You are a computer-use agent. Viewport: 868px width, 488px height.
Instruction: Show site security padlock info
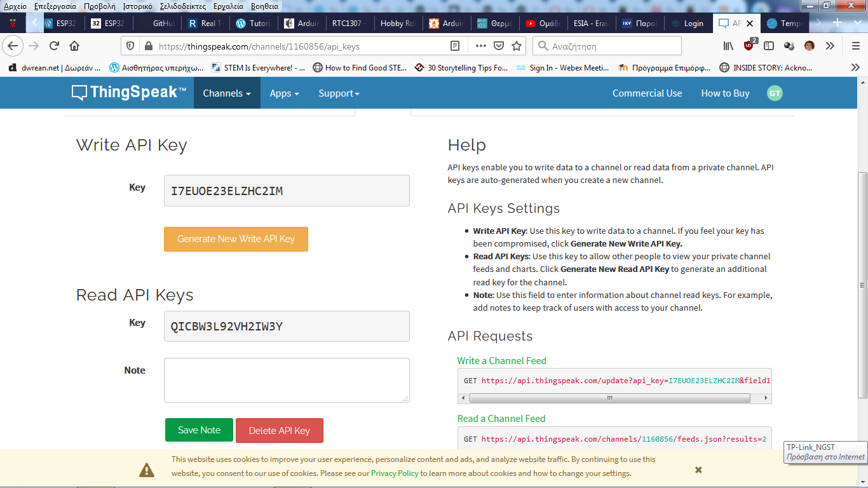click(149, 46)
